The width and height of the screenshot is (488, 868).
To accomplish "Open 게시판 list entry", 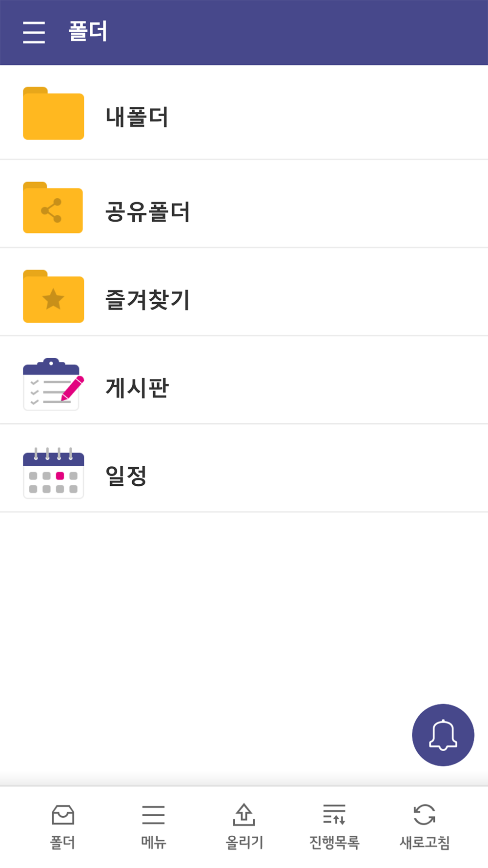I will coord(244,380).
